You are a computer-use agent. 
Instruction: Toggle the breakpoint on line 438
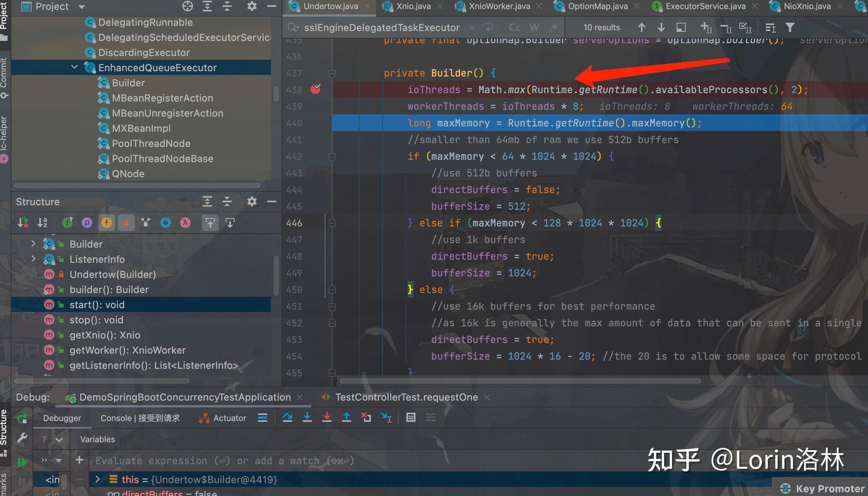pyautogui.click(x=315, y=89)
